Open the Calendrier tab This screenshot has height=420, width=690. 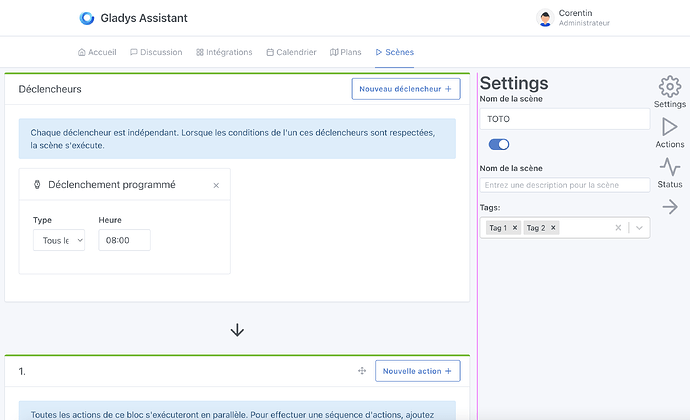291,52
